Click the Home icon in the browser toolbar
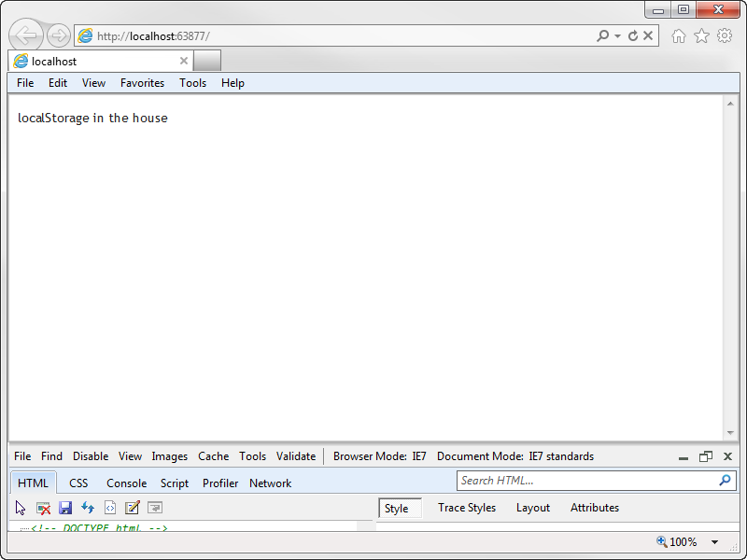The height and width of the screenshot is (560, 747). click(680, 35)
